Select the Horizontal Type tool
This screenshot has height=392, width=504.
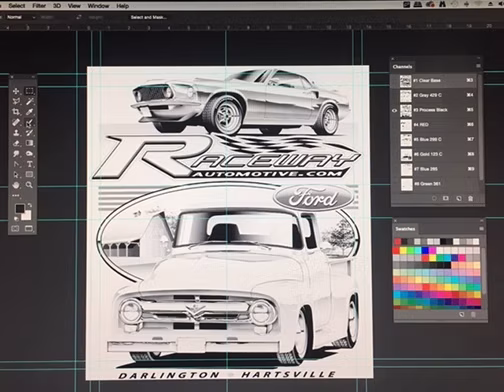coord(29,164)
